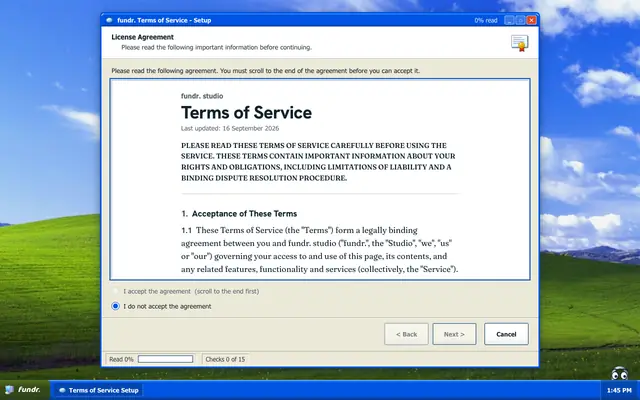Minimize the setup window
The image size is (640, 400).
pos(509,20)
